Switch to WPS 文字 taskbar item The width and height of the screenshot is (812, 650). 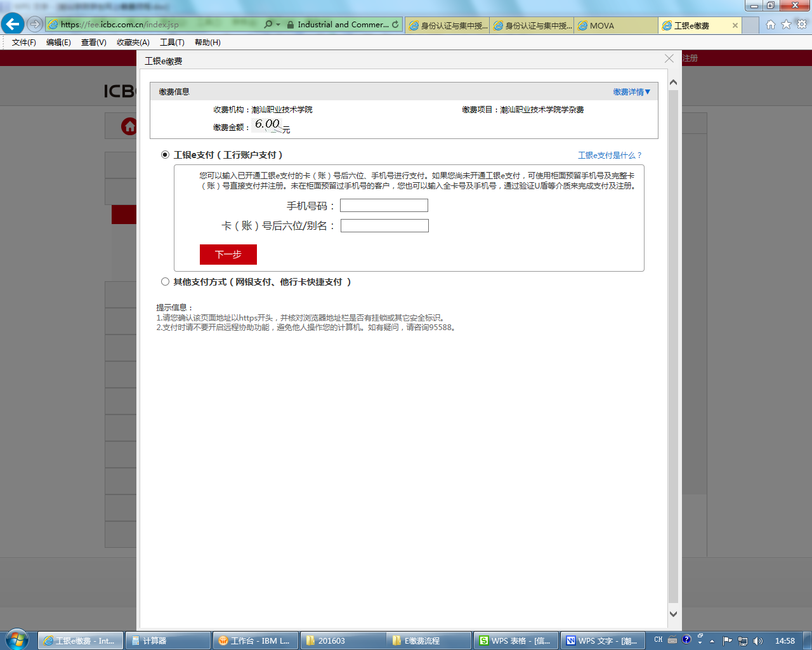tap(603, 640)
